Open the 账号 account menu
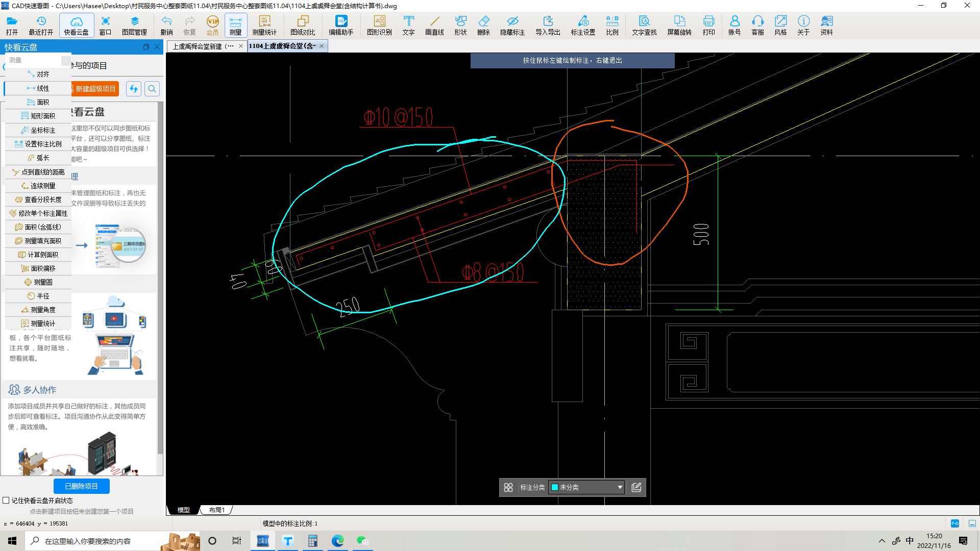980x551 pixels. pos(734,25)
